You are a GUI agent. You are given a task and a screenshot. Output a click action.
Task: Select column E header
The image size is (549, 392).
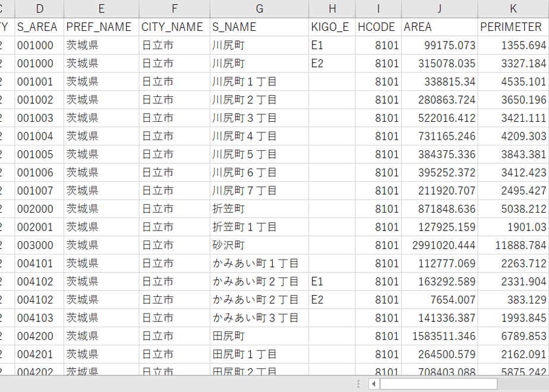pyautogui.click(x=102, y=9)
